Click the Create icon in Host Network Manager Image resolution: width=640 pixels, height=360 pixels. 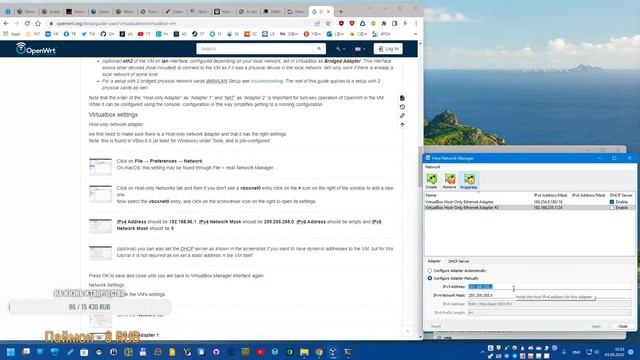(431, 180)
